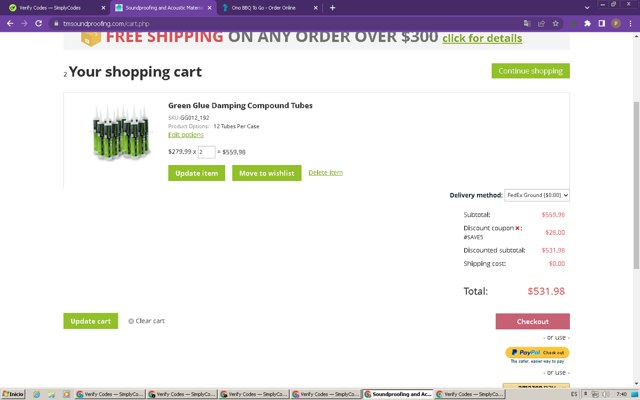Click the quantity field showing 2
640x400 pixels.
[207, 152]
